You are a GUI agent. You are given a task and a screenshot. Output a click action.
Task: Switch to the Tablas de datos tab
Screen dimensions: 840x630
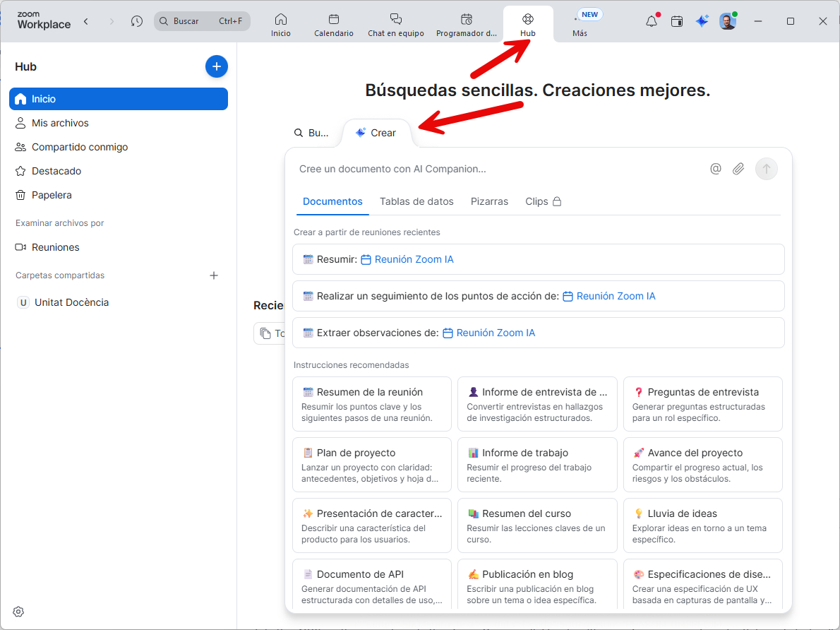point(416,201)
